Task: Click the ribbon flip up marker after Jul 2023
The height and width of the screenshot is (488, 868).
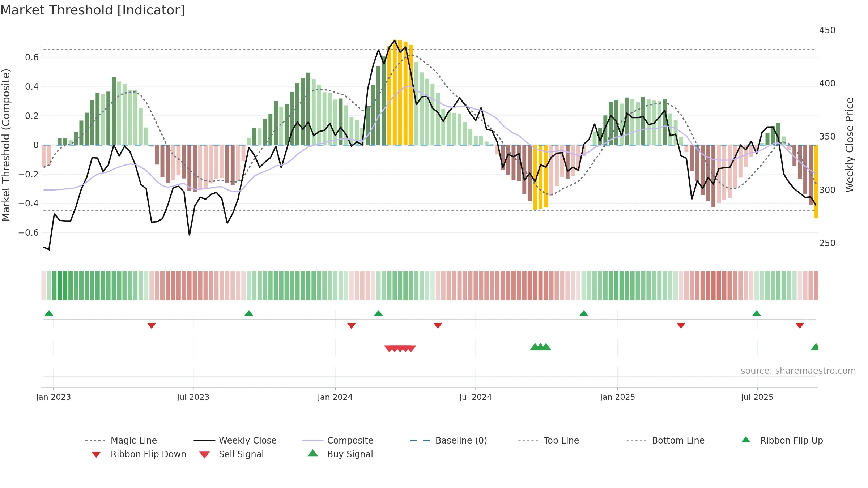Action: (249, 313)
